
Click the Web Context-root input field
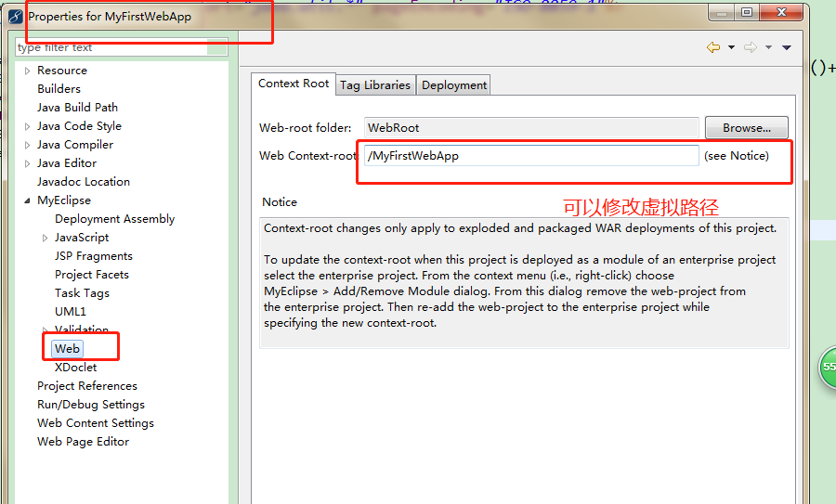(531, 156)
